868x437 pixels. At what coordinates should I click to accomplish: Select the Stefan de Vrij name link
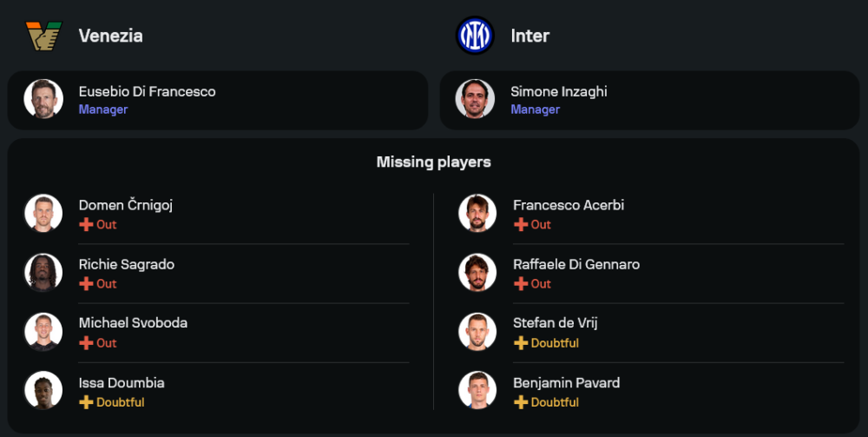(x=555, y=323)
